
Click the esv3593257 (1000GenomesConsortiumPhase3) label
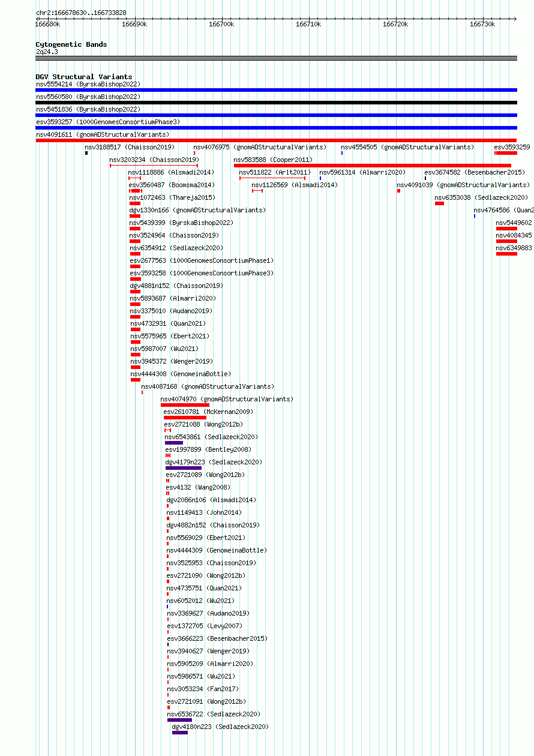(108, 122)
